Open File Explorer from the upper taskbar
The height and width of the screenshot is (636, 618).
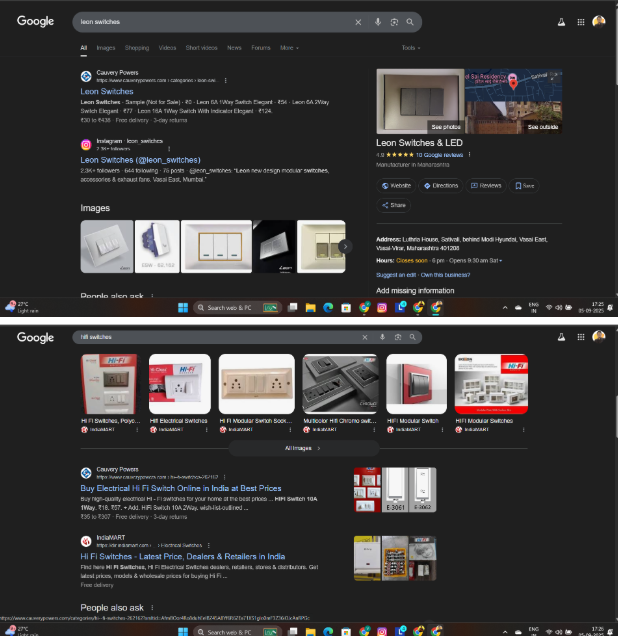click(x=311, y=308)
